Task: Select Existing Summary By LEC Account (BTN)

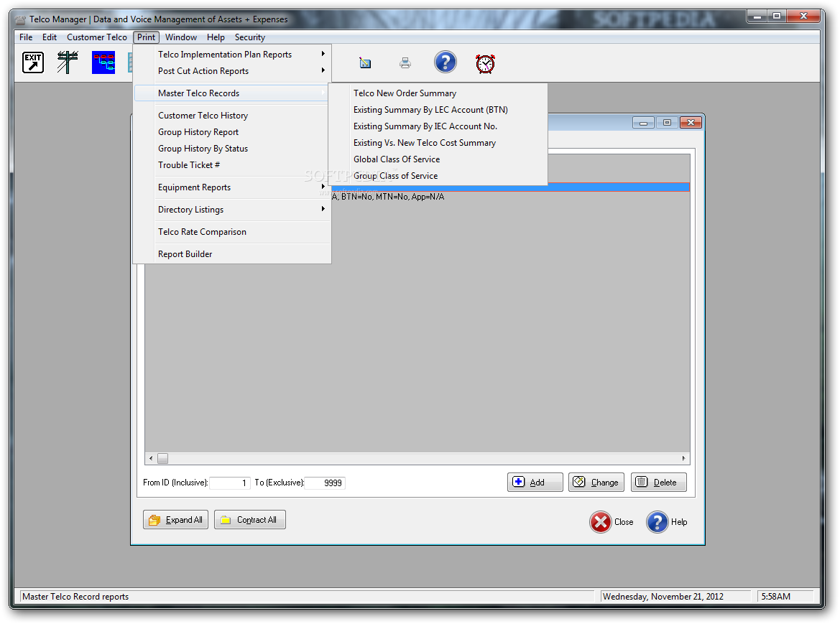Action: click(x=438, y=110)
